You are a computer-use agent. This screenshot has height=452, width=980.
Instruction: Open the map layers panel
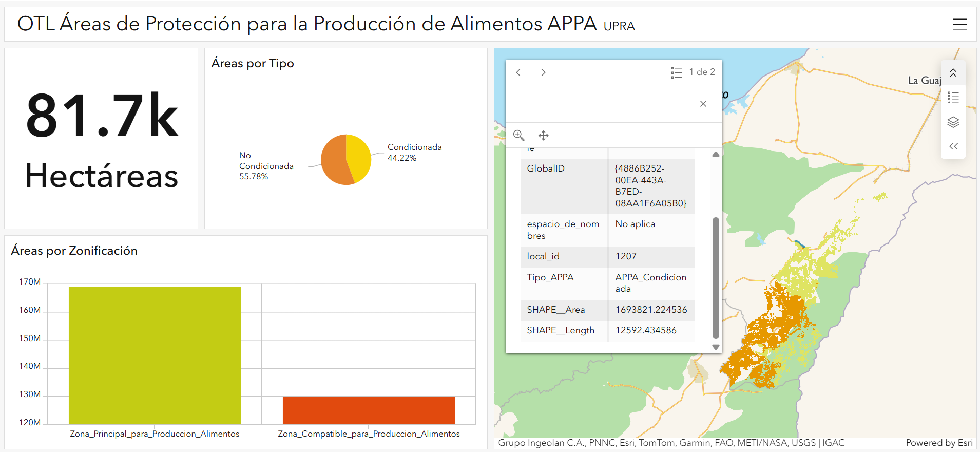pyautogui.click(x=953, y=122)
